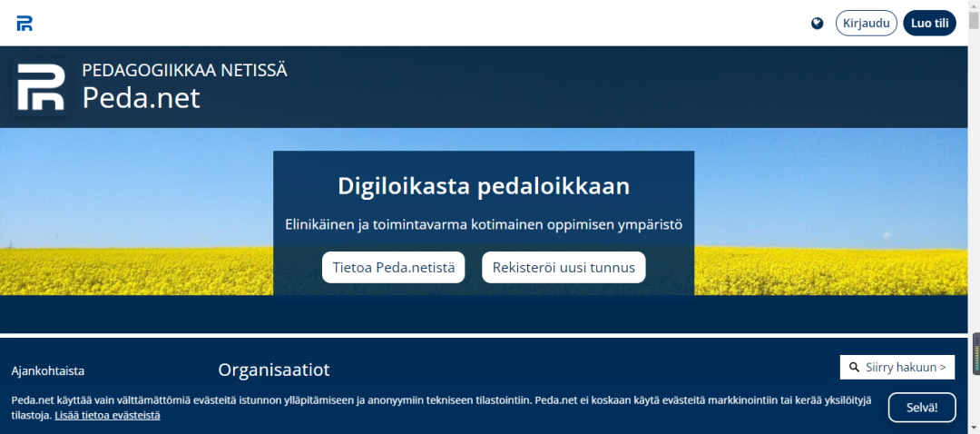Image resolution: width=980 pixels, height=434 pixels.
Task: Click the large Peda.net banner logo
Action: pos(41,87)
